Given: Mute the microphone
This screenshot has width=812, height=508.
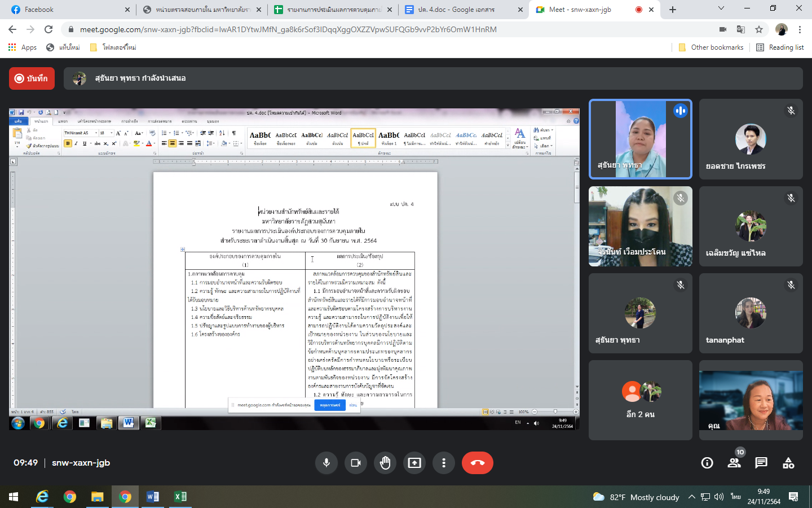Looking at the screenshot, I should point(326,463).
